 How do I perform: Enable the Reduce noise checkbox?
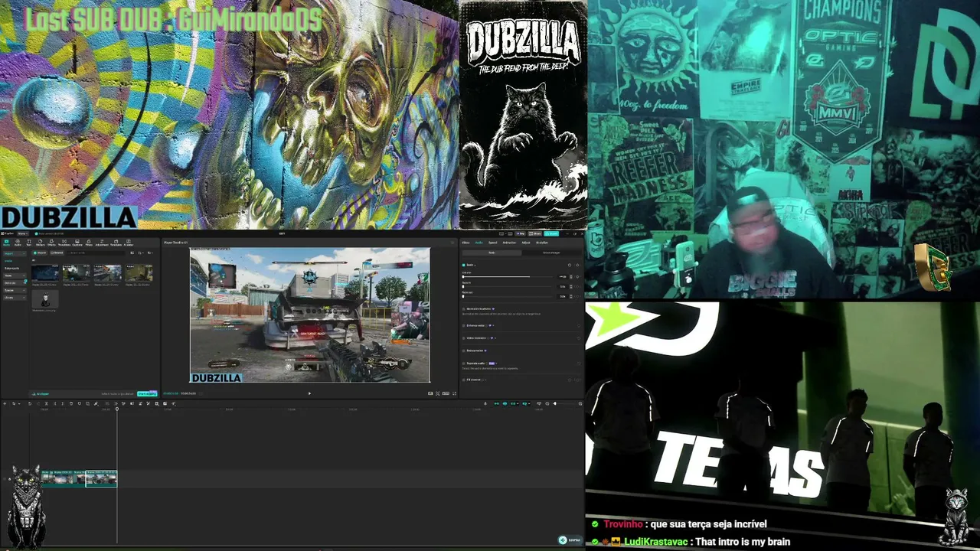pyautogui.click(x=464, y=350)
